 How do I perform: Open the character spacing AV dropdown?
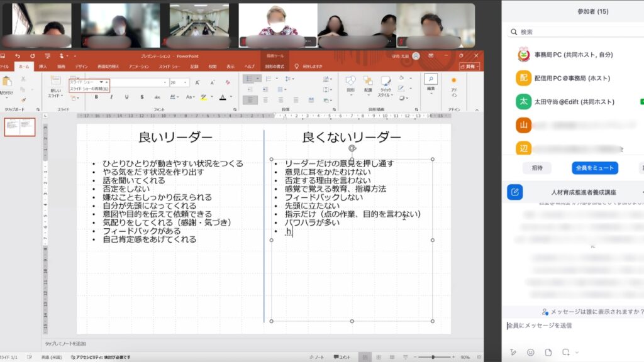[x=174, y=97]
